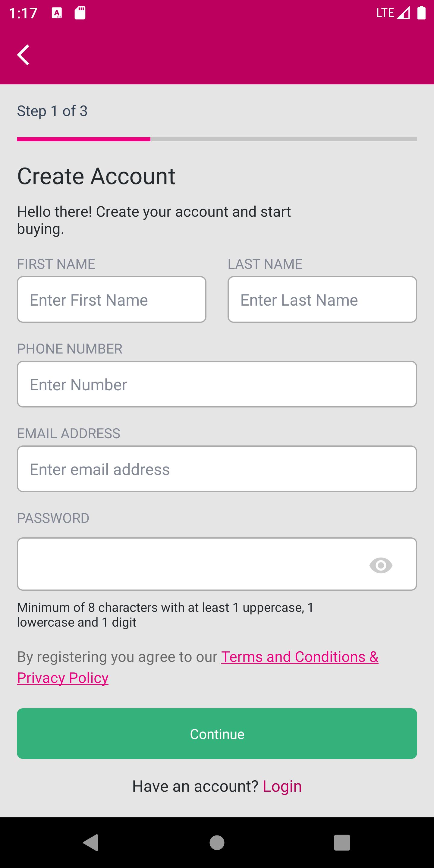Tap the back arrow in header

(23, 55)
